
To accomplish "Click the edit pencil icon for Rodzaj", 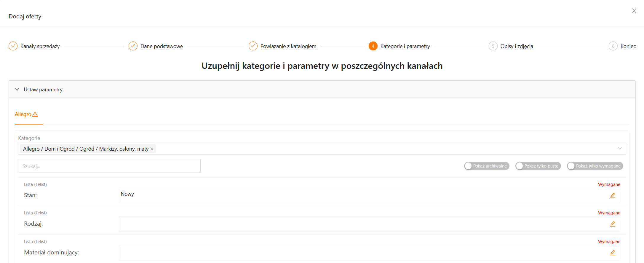I will (613, 224).
